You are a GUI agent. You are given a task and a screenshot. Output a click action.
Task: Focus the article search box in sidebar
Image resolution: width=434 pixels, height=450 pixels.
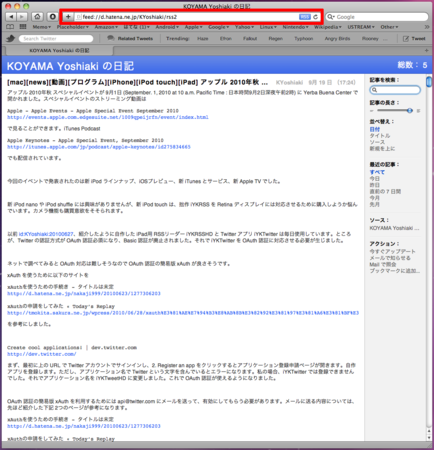395,90
